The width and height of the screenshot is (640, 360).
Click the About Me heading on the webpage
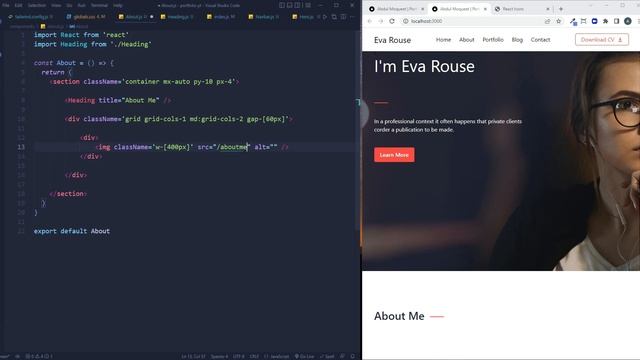(399, 316)
